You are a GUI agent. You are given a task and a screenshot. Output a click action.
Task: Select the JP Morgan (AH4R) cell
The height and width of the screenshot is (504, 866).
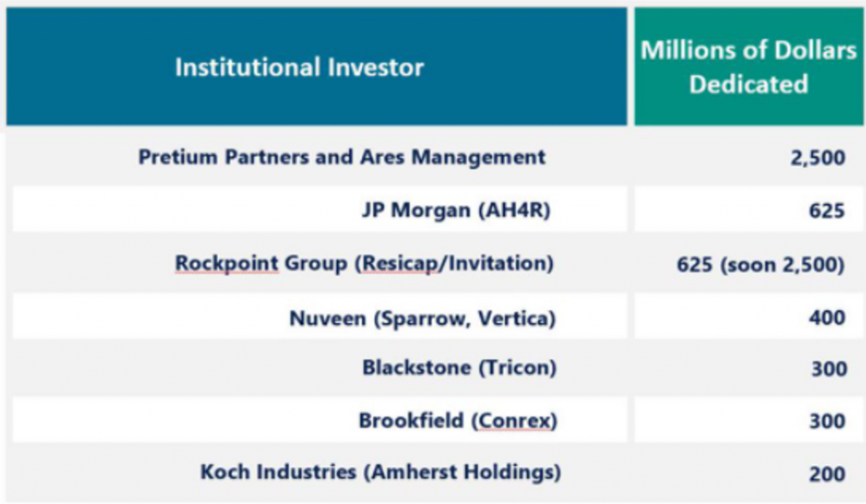click(x=455, y=210)
